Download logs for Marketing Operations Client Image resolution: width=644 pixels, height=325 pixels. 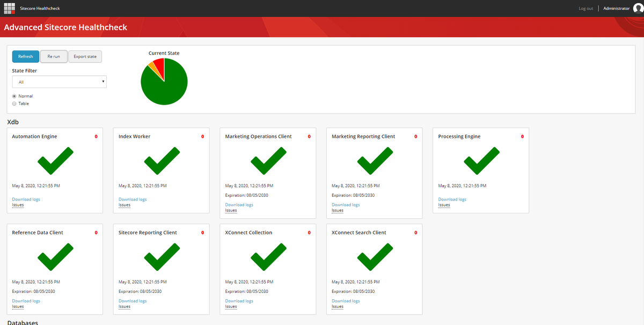(239, 205)
